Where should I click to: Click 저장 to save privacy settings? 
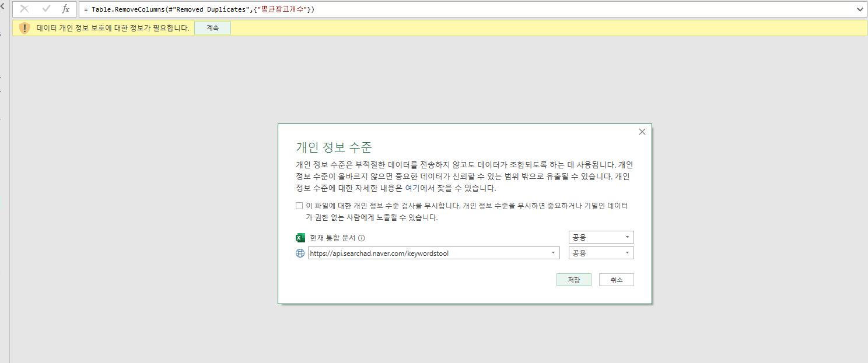(573, 279)
